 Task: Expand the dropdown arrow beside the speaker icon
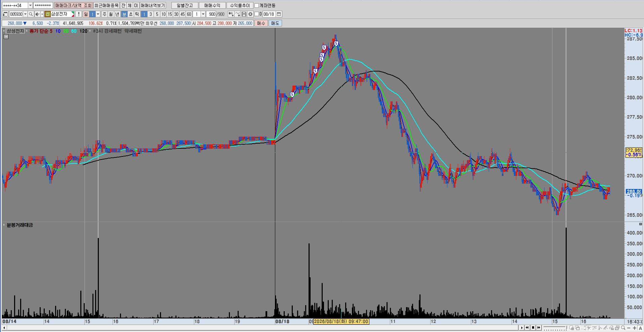point(42,14)
